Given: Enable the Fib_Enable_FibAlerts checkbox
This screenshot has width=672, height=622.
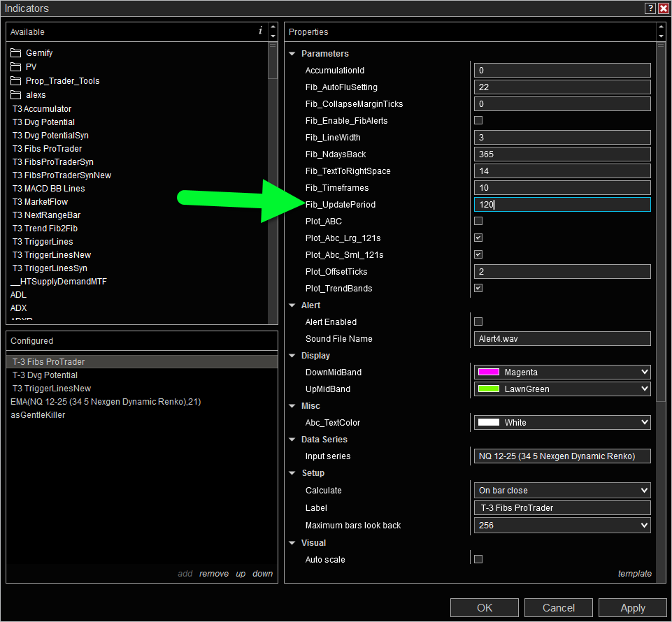Looking at the screenshot, I should click(478, 121).
